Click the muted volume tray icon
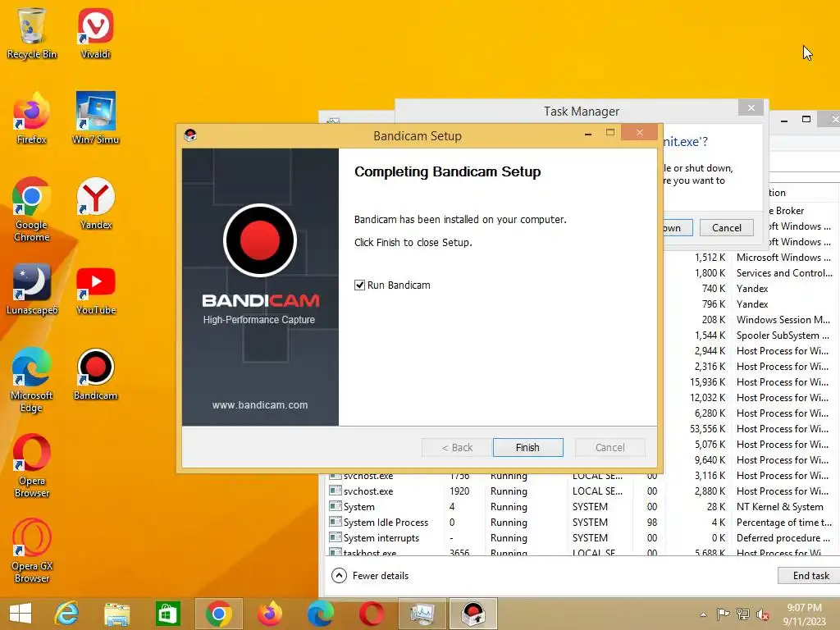The image size is (840, 630). click(762, 615)
